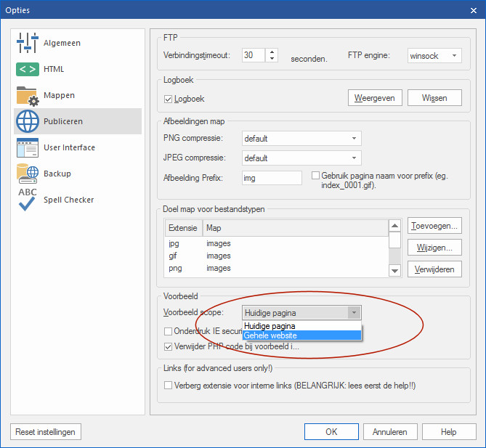Select the Backup database icon

[28, 174]
